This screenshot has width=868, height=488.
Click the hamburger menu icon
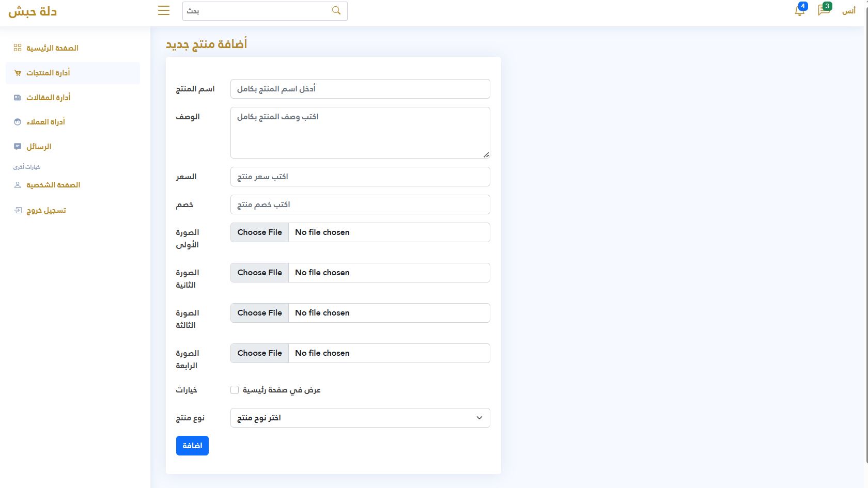click(x=164, y=10)
